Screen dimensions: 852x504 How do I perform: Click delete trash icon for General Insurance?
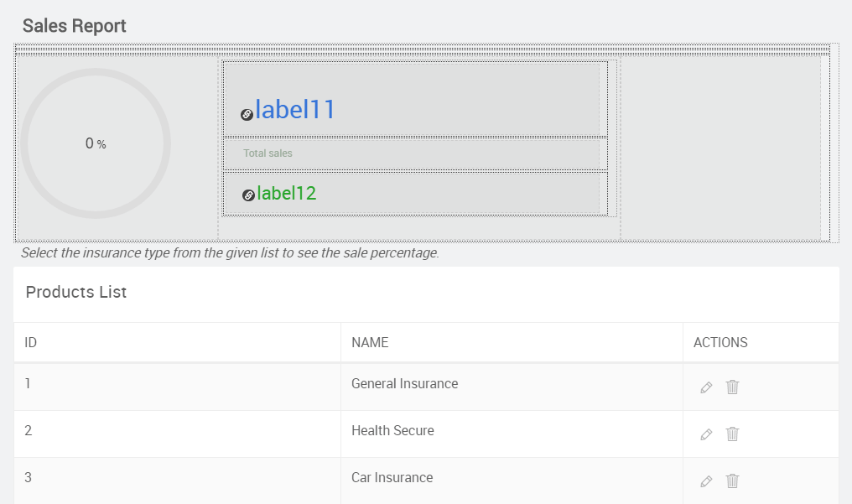coord(732,387)
